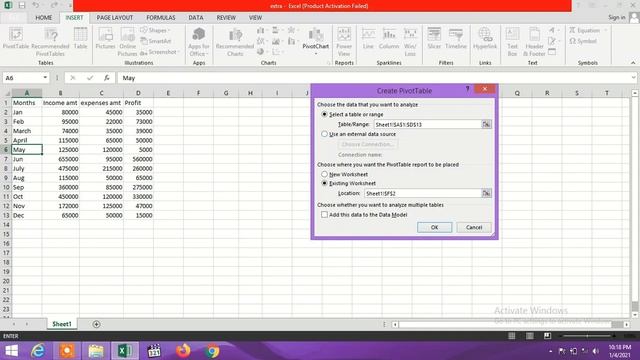Choose Use an external data source
This screenshot has width=640, height=360.
tap(359, 134)
